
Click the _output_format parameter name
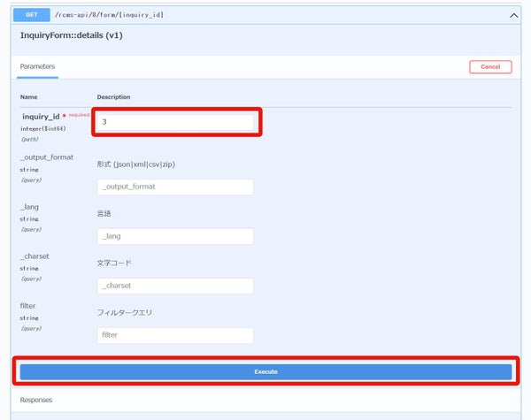[x=47, y=157]
